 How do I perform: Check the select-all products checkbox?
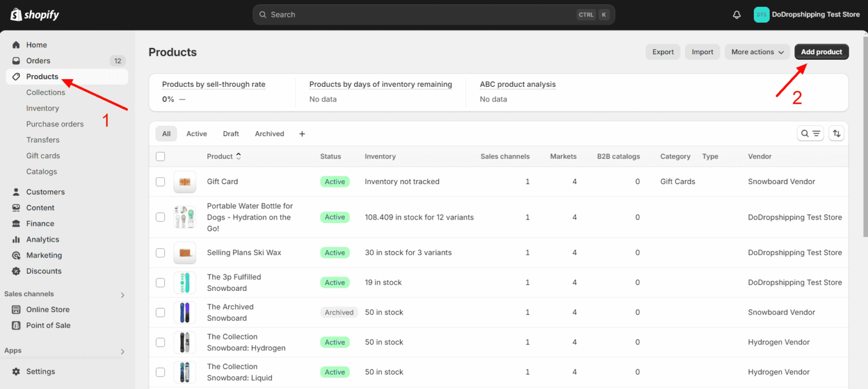pyautogui.click(x=160, y=156)
